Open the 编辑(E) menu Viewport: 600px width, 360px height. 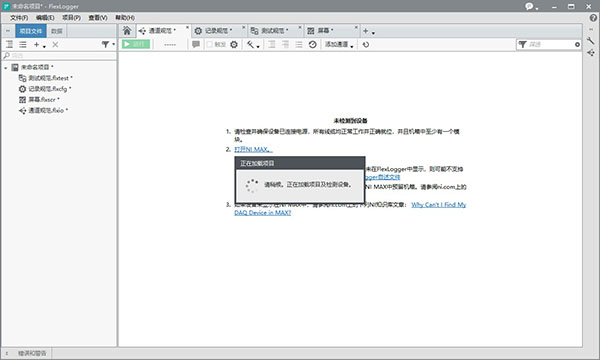tap(45, 18)
